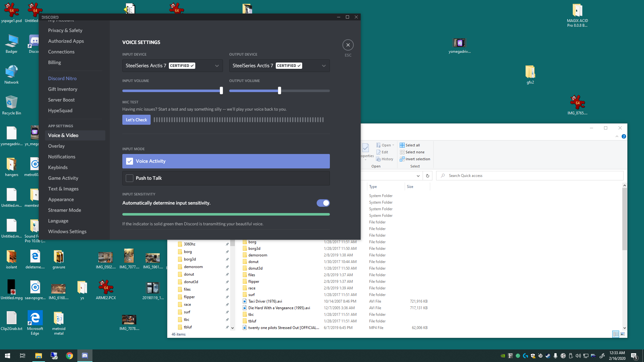
Task: Expand the Explorer address bar history chevron
Action: click(x=418, y=176)
